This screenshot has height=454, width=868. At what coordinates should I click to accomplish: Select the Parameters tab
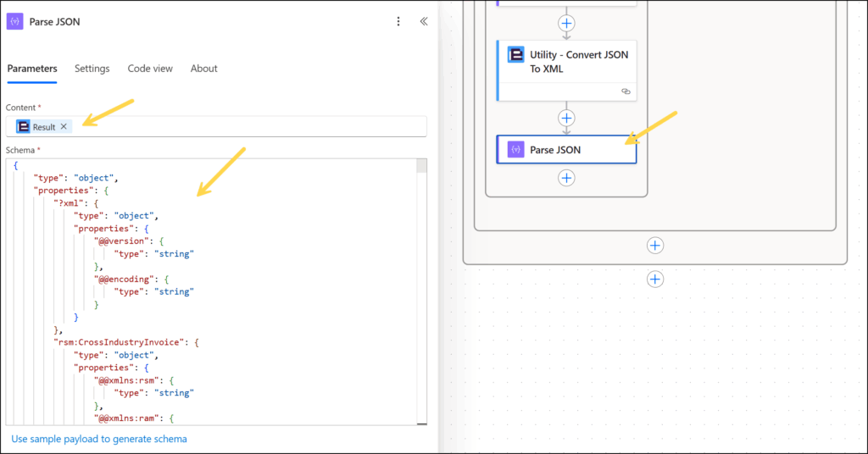coord(32,69)
